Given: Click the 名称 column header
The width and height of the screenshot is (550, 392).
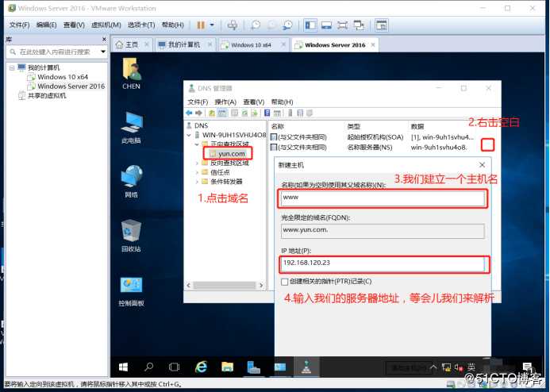Looking at the screenshot, I should click(x=278, y=126).
